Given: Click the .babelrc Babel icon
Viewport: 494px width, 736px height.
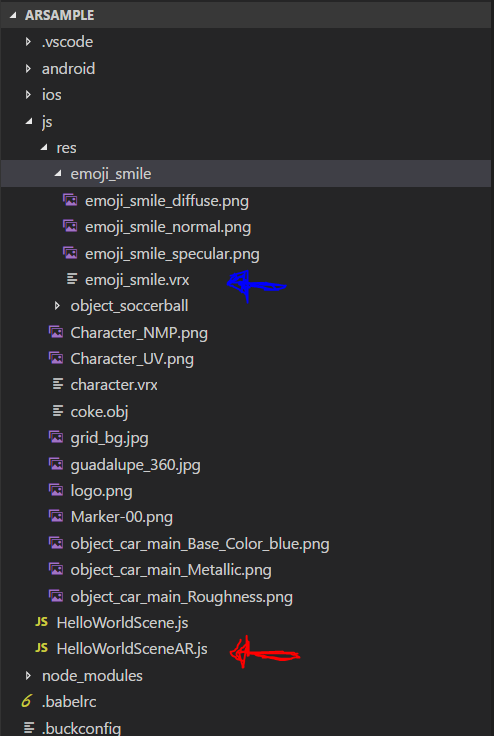Looking at the screenshot, I should tap(27, 702).
